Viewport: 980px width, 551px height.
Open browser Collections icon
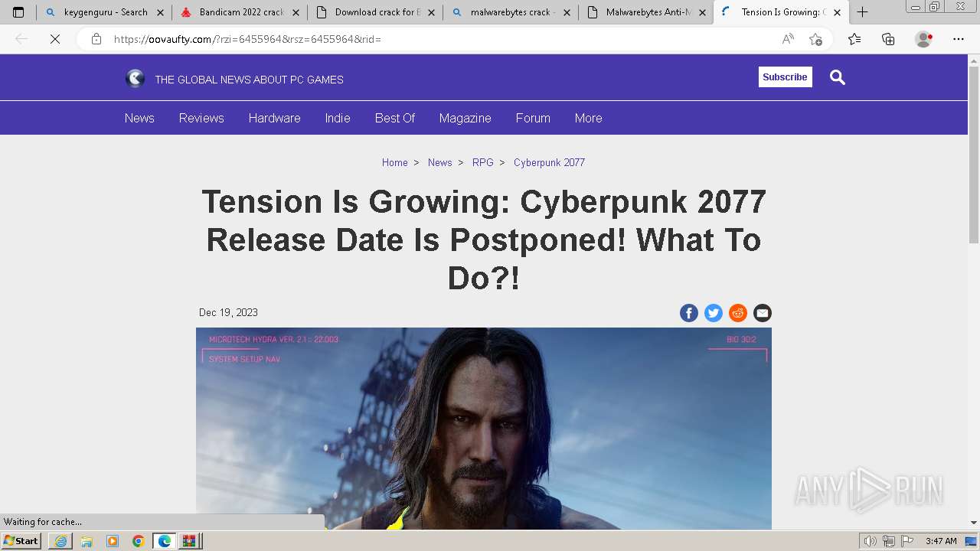(x=888, y=39)
